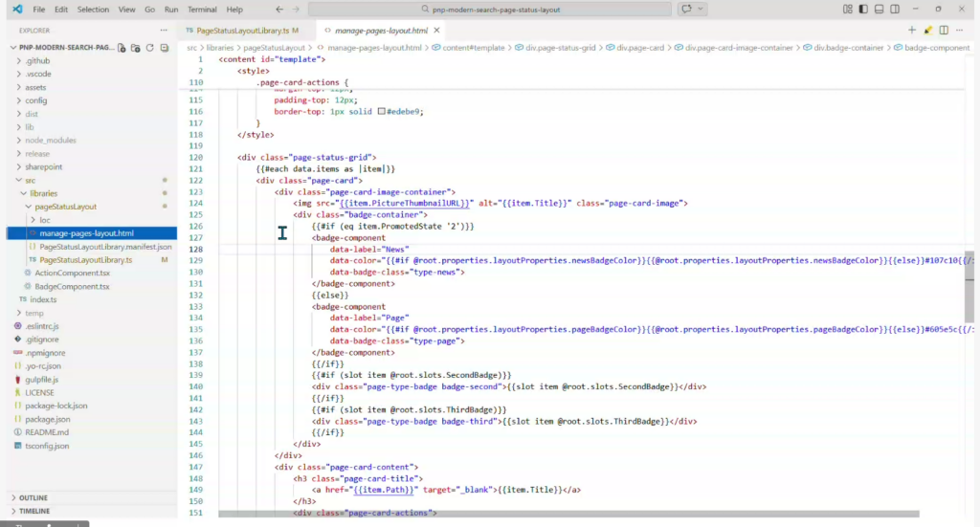
Task: Open BadgeComponent.tsx in the file tree
Action: pyautogui.click(x=72, y=286)
